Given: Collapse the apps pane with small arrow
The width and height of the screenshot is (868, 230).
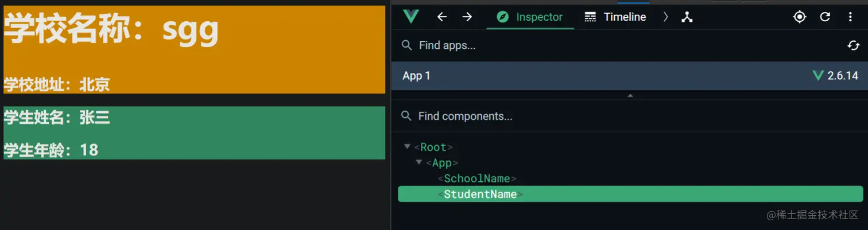Looking at the screenshot, I should coord(630,96).
